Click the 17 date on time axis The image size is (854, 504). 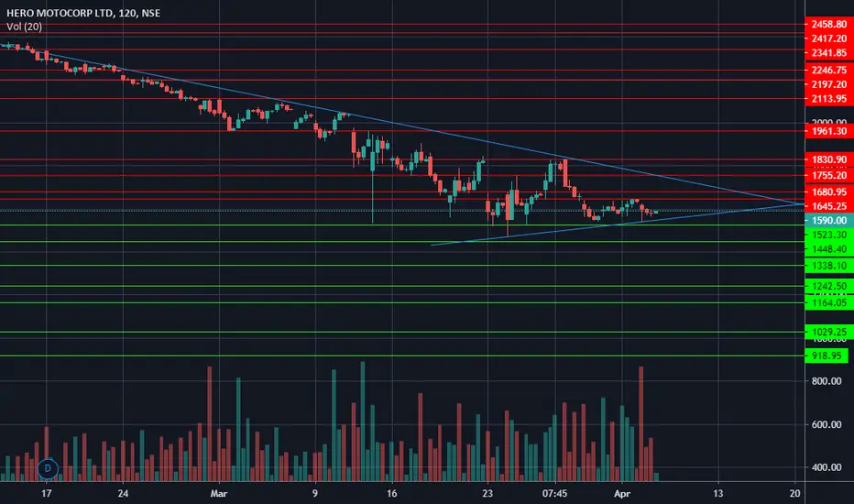pos(47,494)
